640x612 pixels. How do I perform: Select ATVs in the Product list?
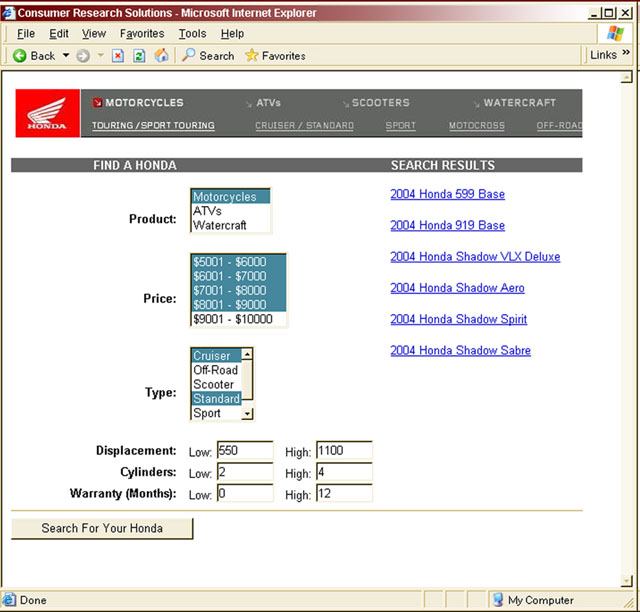(x=231, y=211)
